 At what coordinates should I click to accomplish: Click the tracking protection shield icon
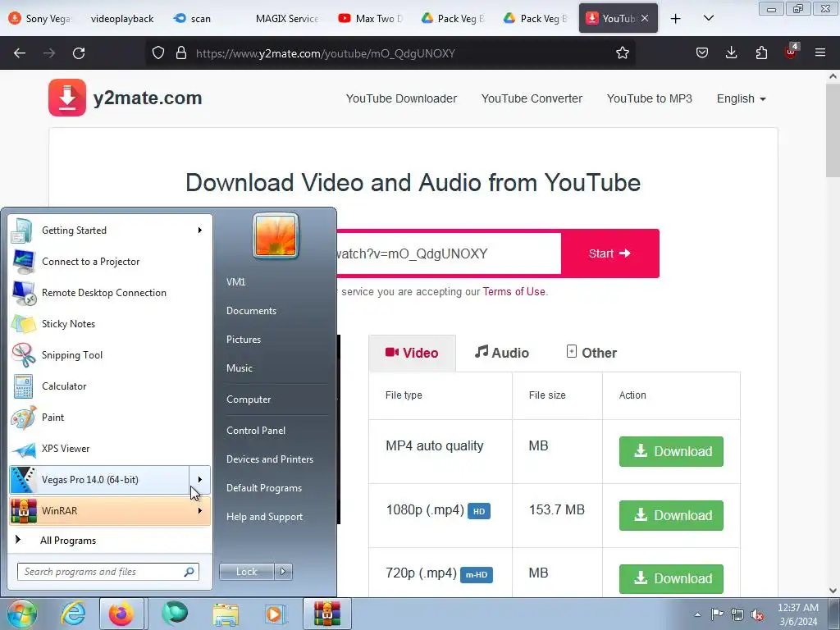click(x=158, y=53)
